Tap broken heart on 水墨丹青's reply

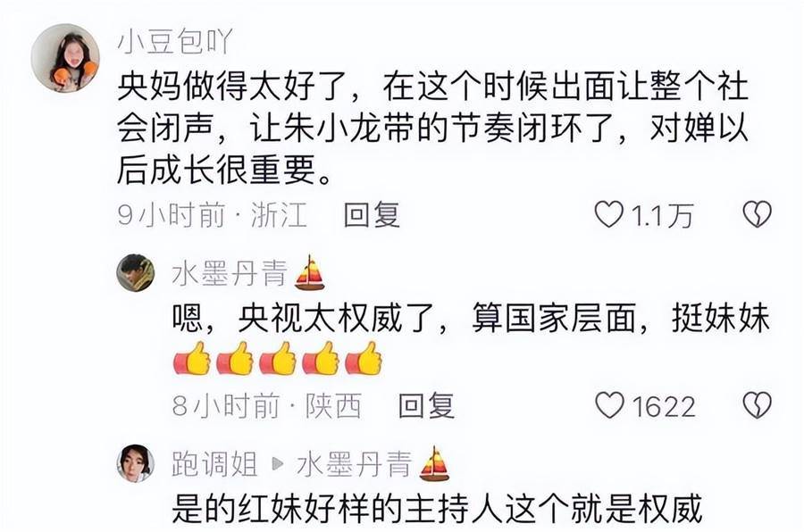758,405
